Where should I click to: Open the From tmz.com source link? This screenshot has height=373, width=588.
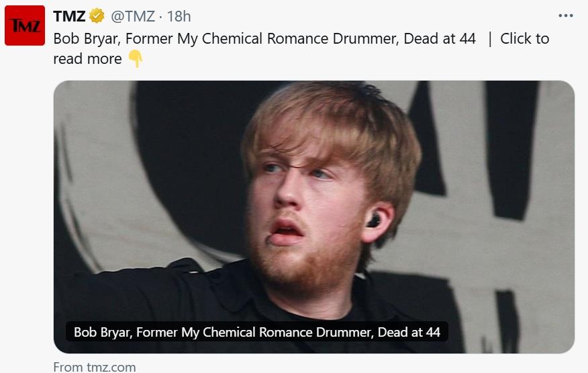pos(95,366)
